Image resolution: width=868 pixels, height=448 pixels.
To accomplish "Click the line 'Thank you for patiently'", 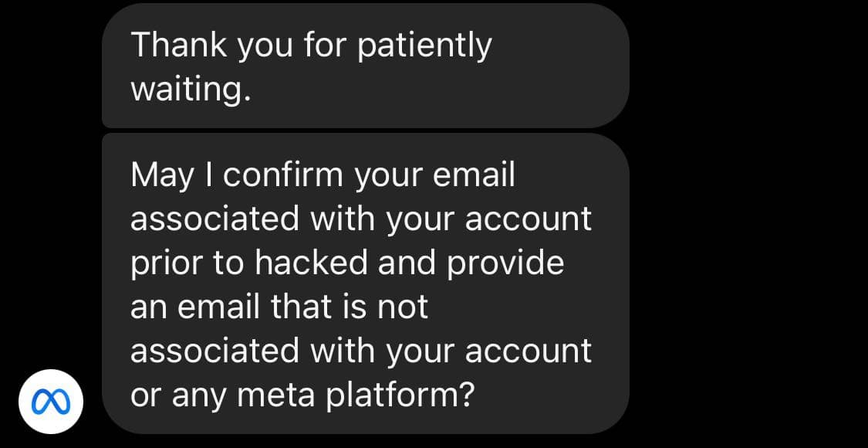I will coord(311,46).
